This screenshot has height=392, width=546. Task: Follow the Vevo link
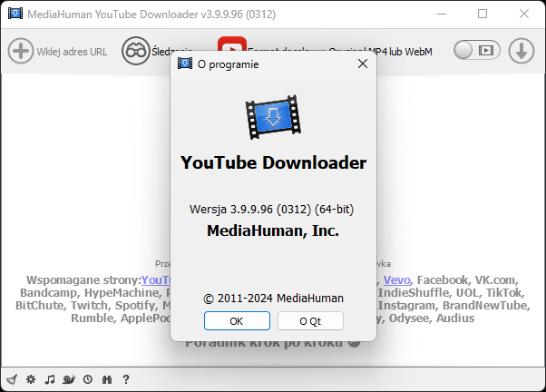point(397,279)
